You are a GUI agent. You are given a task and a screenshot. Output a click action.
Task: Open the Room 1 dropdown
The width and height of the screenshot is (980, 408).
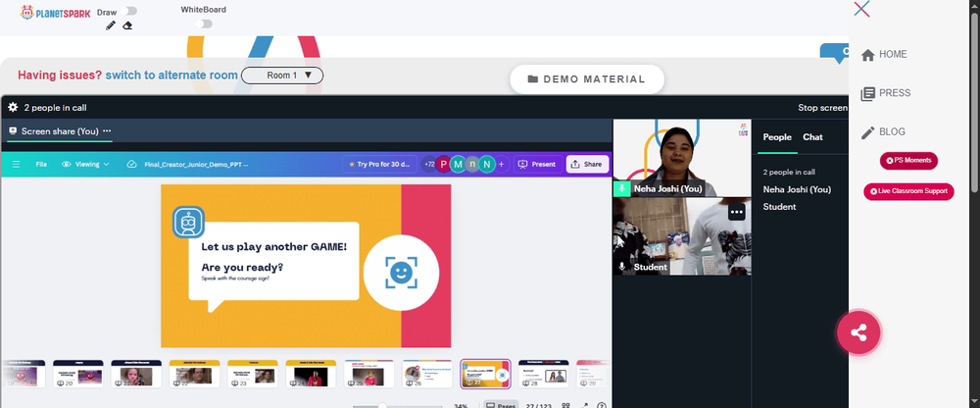click(x=282, y=76)
